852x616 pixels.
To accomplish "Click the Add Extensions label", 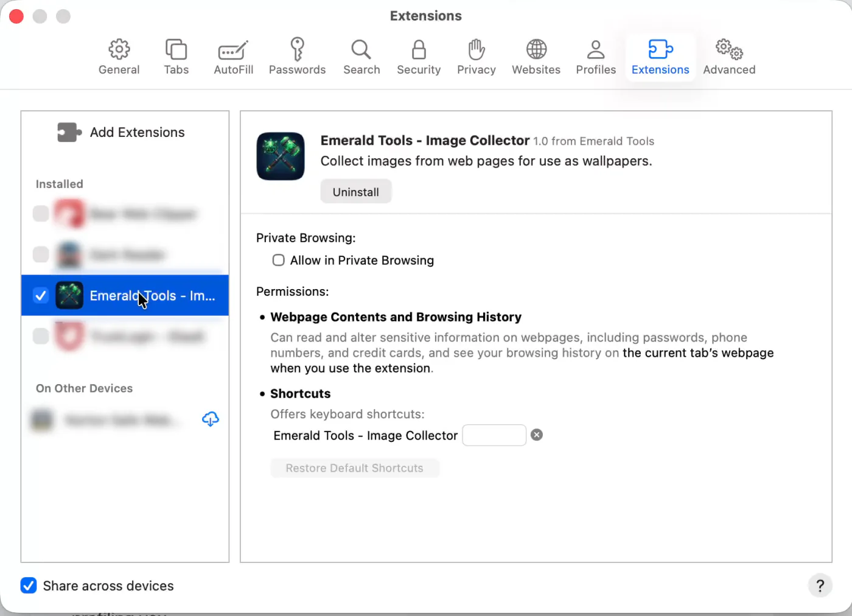I will [x=138, y=132].
